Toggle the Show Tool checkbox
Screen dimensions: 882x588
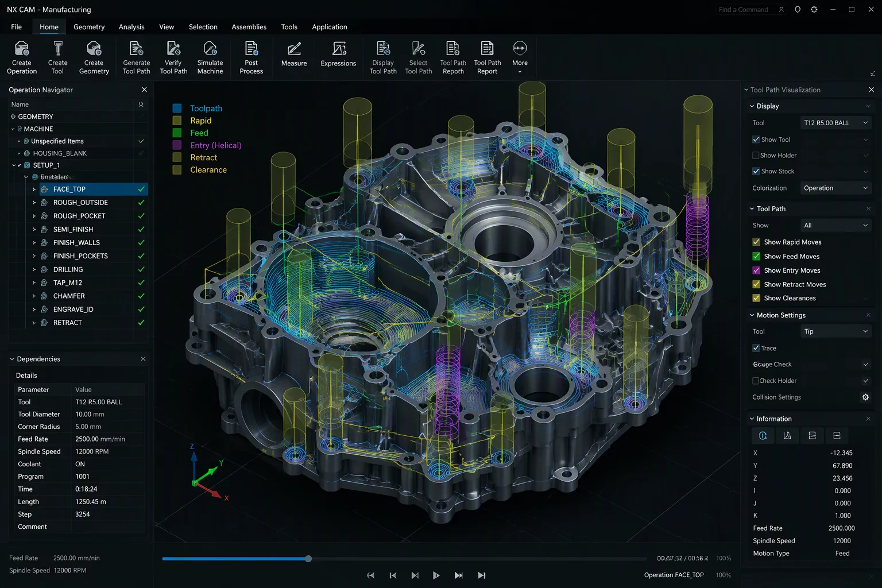(756, 140)
